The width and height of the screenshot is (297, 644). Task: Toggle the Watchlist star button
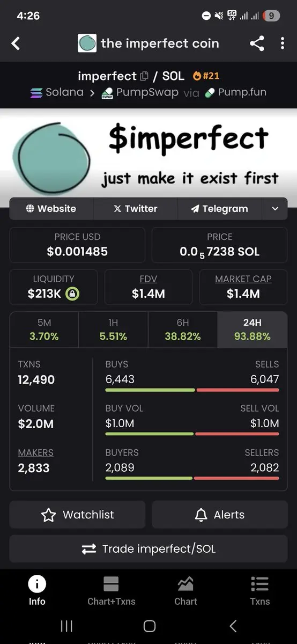(77, 515)
